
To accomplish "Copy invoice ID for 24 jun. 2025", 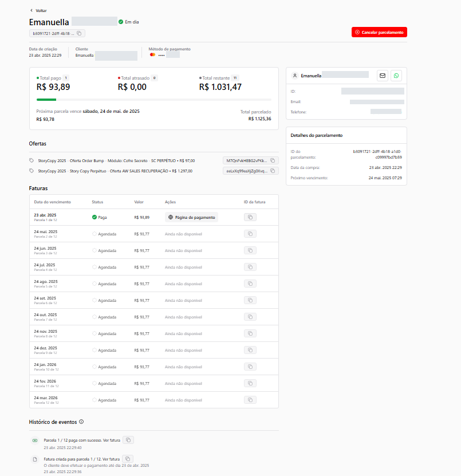I will click(x=250, y=250).
